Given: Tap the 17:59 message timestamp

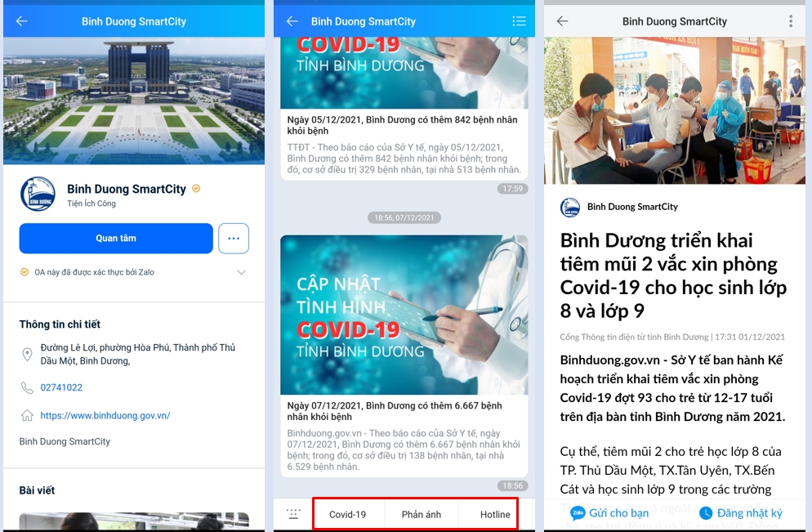Looking at the screenshot, I should point(513,189).
